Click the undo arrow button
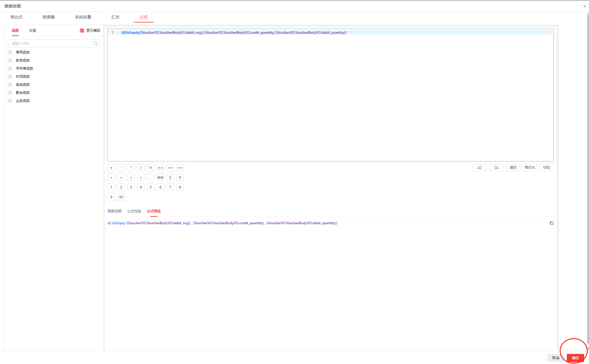 (x=496, y=167)
